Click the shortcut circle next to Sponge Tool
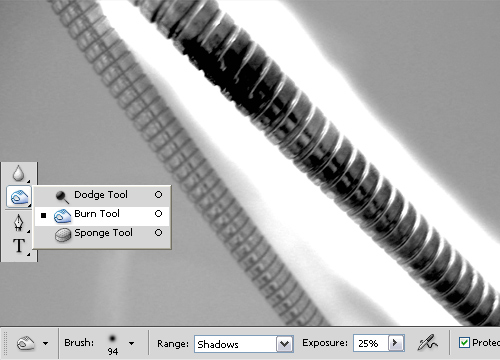 point(158,232)
